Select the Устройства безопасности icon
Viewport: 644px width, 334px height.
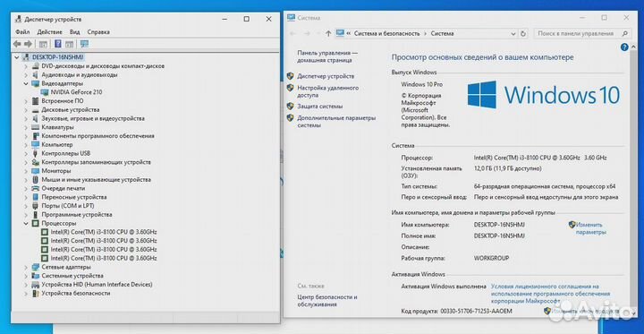coord(35,294)
